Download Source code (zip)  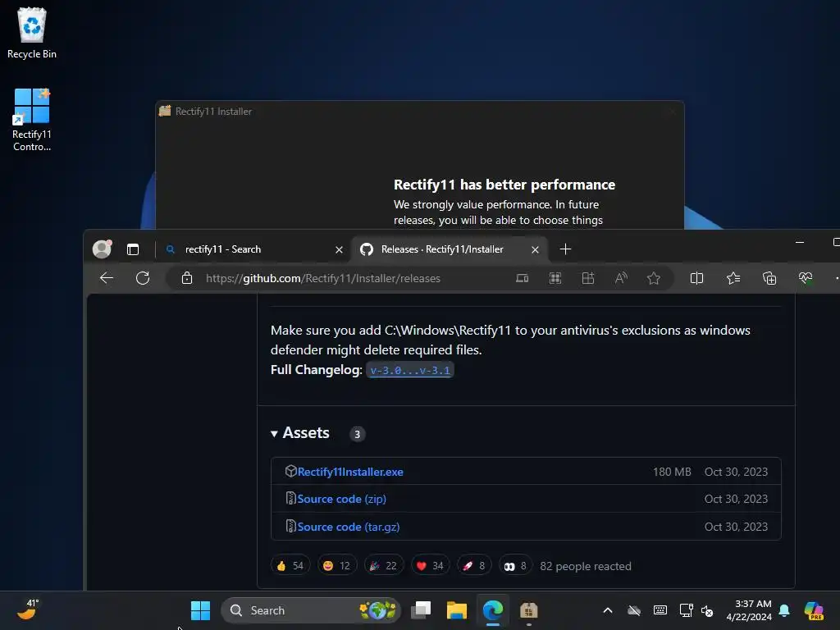pyautogui.click(x=342, y=499)
